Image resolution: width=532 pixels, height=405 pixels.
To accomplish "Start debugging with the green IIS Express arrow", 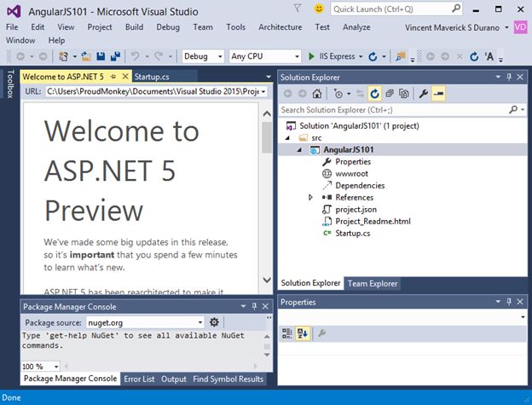I will [311, 56].
